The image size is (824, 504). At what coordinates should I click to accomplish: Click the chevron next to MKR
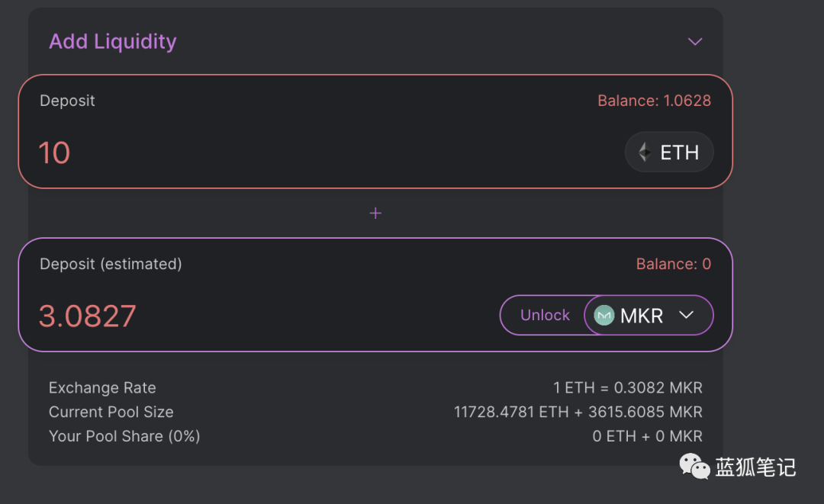(687, 315)
